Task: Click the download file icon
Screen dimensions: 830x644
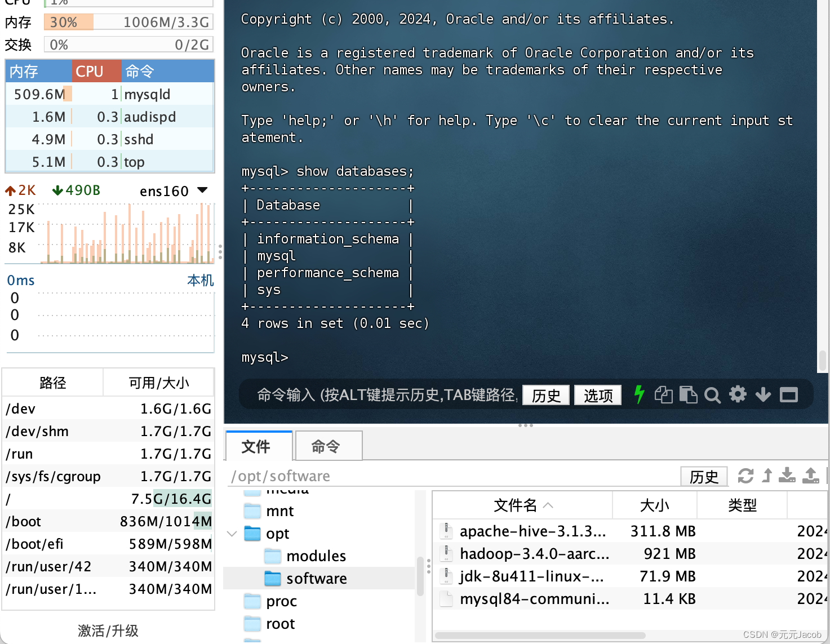Action: click(x=787, y=476)
